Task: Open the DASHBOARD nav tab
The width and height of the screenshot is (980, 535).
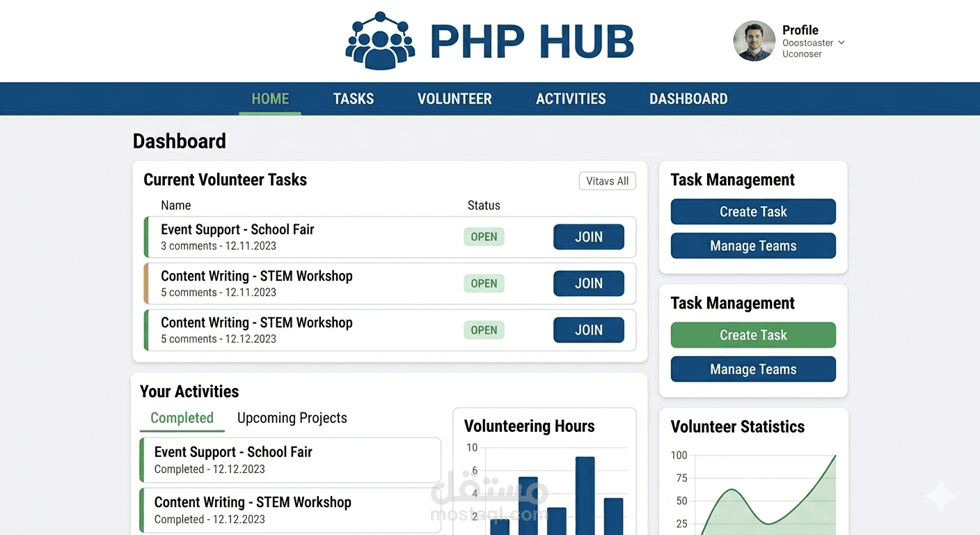Action: coord(688,99)
